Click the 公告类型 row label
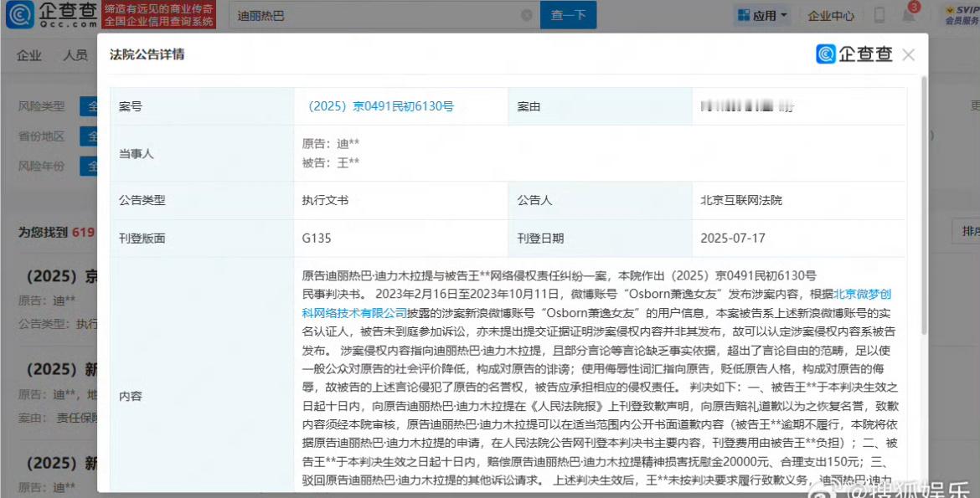Screen dimensions: 980x498 (x=142, y=201)
